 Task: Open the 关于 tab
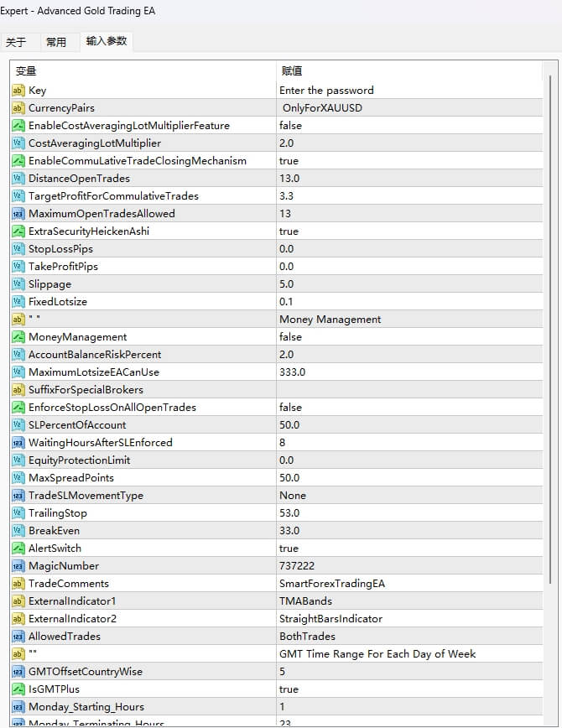pos(16,42)
